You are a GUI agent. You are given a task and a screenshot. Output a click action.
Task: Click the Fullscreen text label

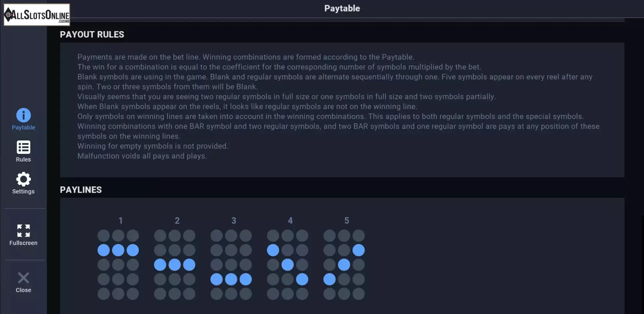coord(23,243)
